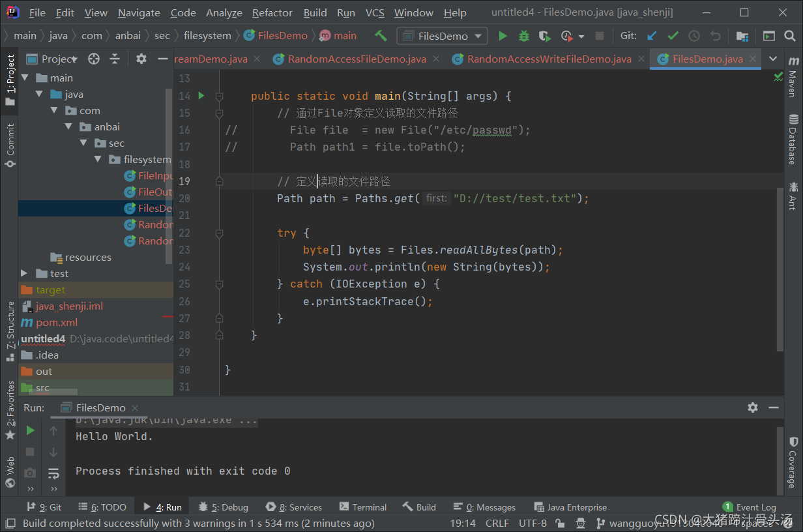Toggle the Maven tool window stripe
Viewport: 803px width, 532px height.
click(x=793, y=77)
